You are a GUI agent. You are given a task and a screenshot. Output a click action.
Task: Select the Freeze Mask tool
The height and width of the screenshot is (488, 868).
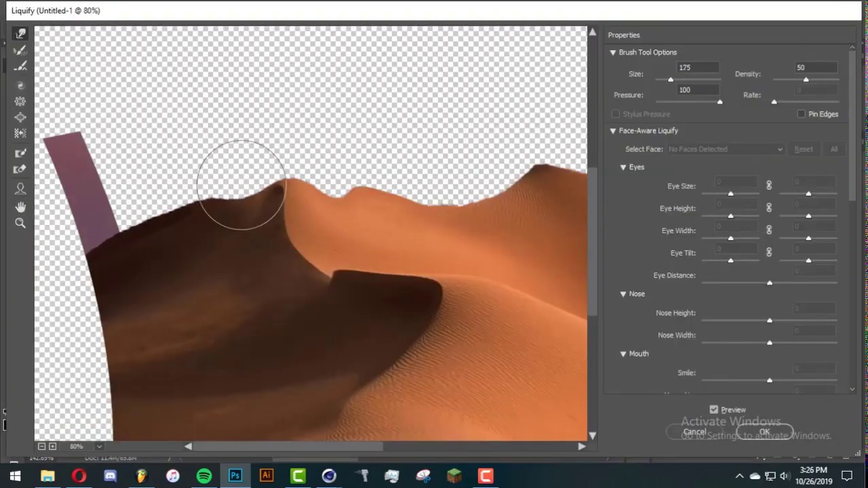click(20, 153)
